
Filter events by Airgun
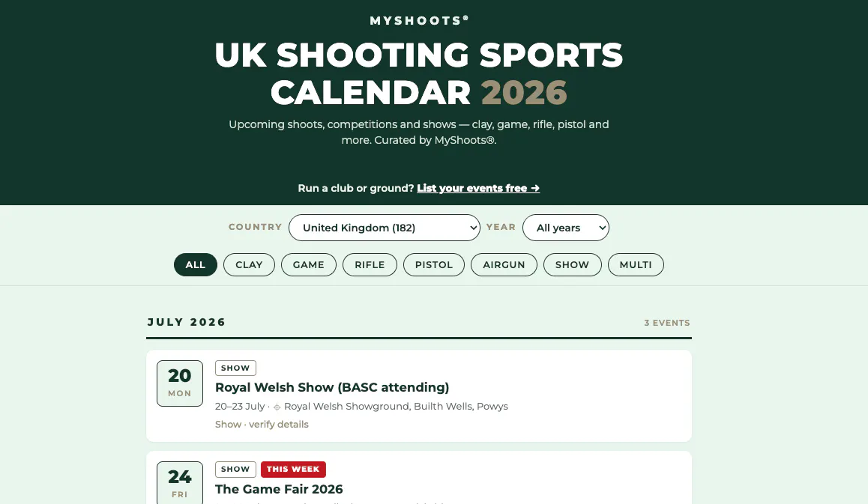click(x=504, y=264)
